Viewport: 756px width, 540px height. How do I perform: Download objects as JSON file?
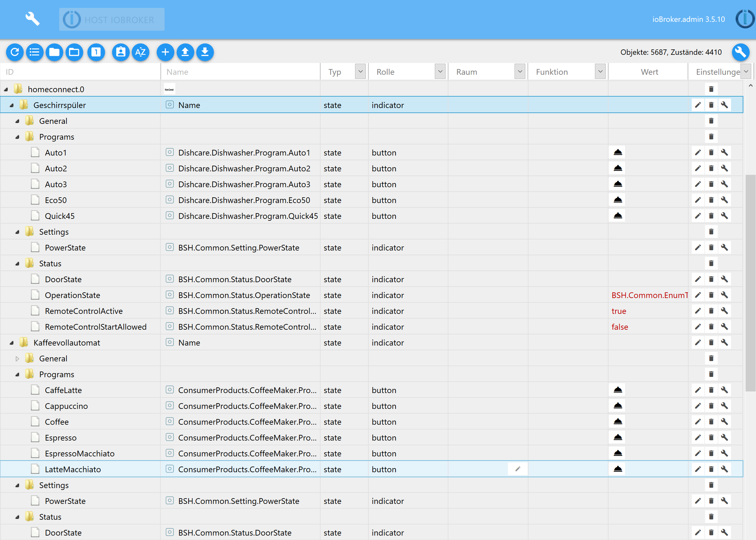205,52
